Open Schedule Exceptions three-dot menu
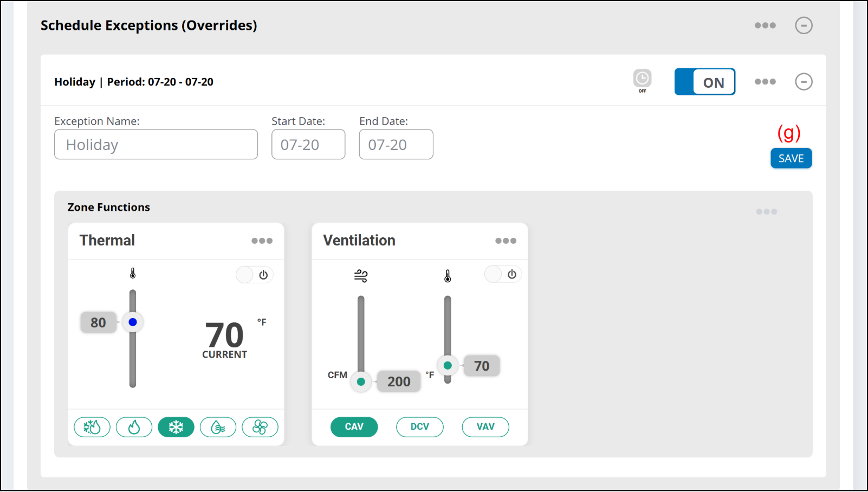Screen dimensions: 868x492 coord(765,25)
